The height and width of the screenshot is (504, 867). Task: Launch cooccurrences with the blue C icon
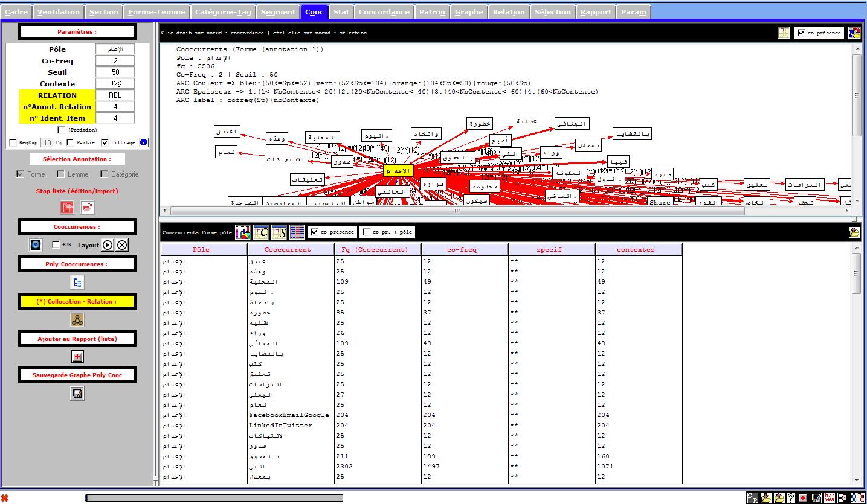(36, 245)
